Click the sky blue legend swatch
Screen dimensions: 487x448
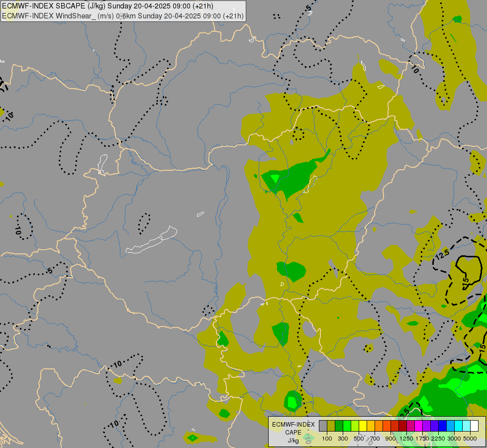coord(451,426)
